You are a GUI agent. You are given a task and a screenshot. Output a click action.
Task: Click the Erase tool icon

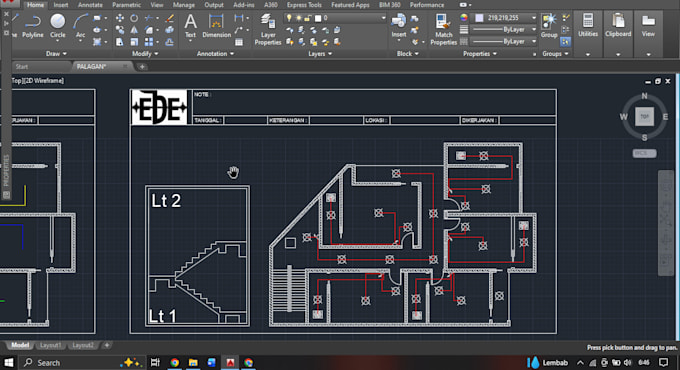click(x=170, y=18)
